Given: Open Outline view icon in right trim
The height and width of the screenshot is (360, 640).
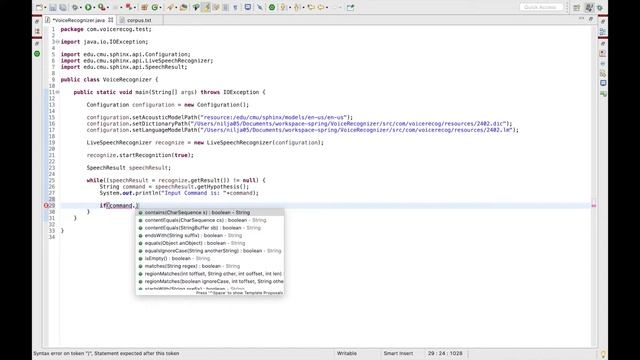Looking at the screenshot, I should click(x=603, y=31).
